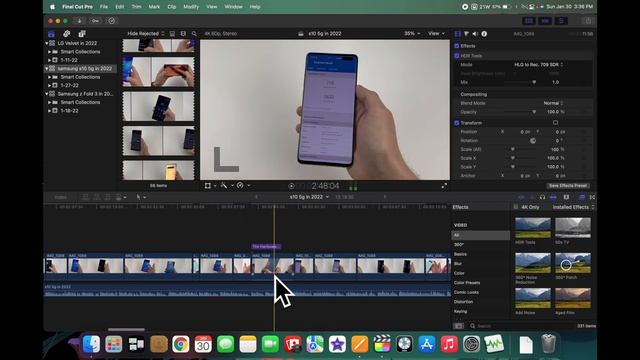Image resolution: width=640 pixels, height=360 pixels.
Task: Open the Libraries sidebar icon
Action: click(x=51, y=34)
